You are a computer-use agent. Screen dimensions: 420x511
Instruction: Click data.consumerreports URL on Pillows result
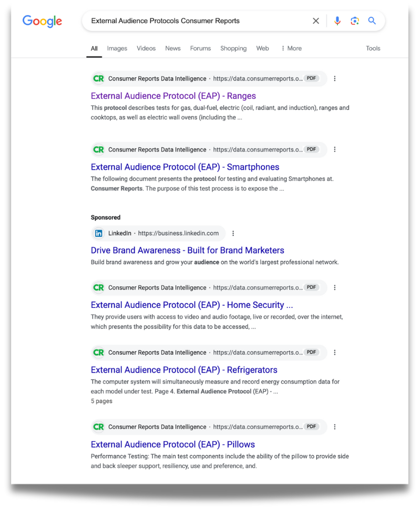(x=258, y=427)
